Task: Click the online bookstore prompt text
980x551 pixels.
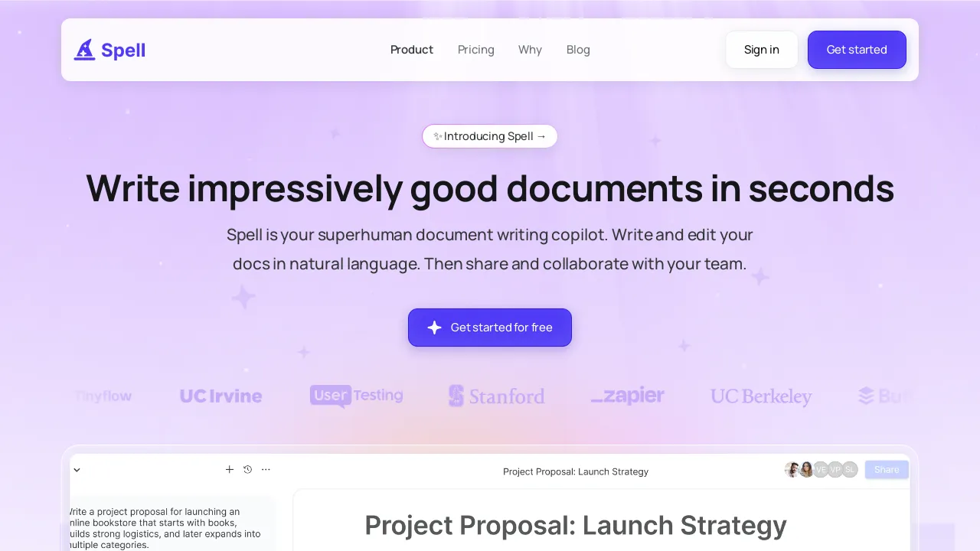Action: point(165,528)
